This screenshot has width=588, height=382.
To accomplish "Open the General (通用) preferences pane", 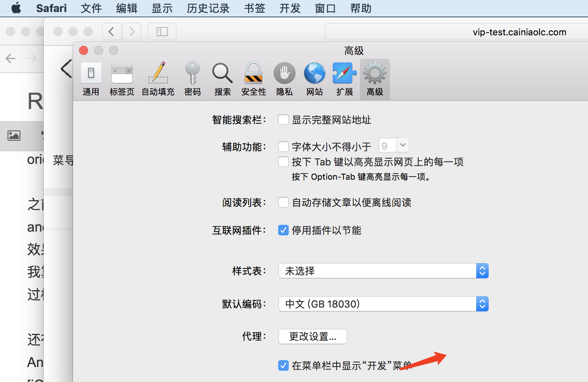I will tap(91, 79).
